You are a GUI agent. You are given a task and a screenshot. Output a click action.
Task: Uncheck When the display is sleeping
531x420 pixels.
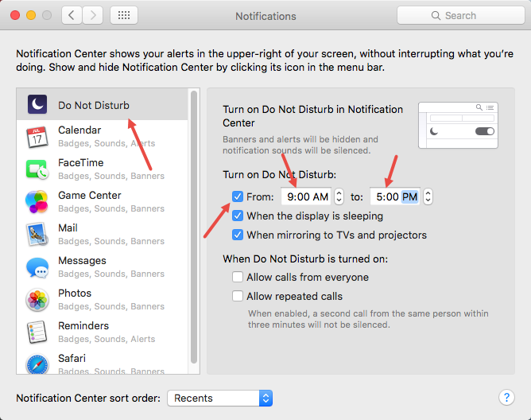pyautogui.click(x=238, y=216)
